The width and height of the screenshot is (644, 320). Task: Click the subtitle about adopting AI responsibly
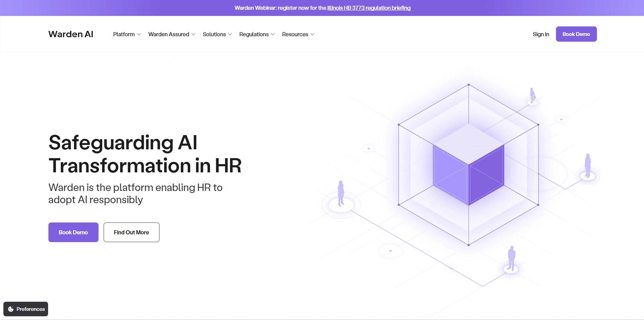135,194
